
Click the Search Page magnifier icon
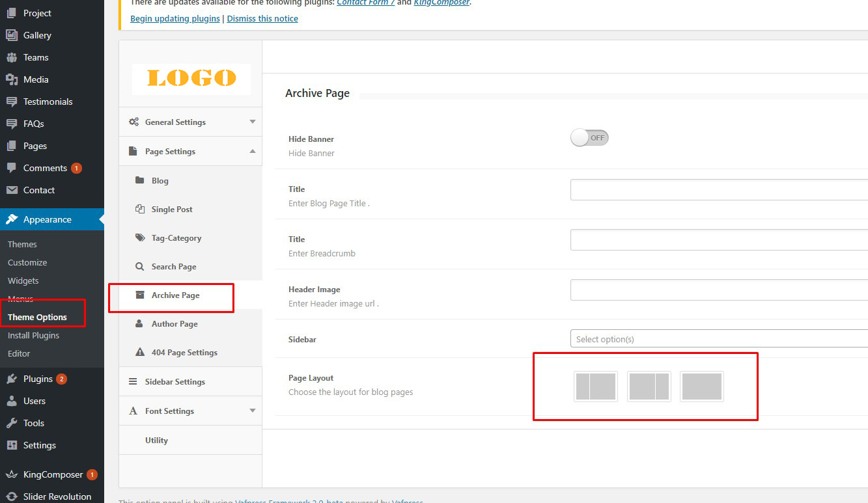(x=140, y=267)
